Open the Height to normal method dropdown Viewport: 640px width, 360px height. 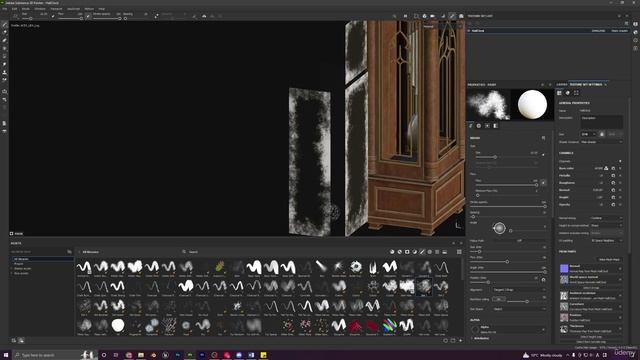(x=606, y=225)
